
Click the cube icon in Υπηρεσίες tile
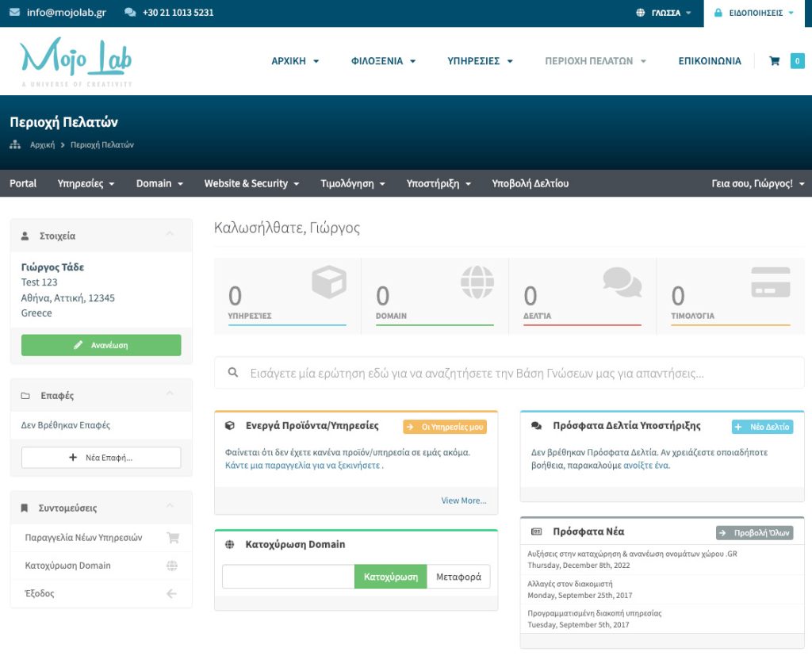point(328,282)
